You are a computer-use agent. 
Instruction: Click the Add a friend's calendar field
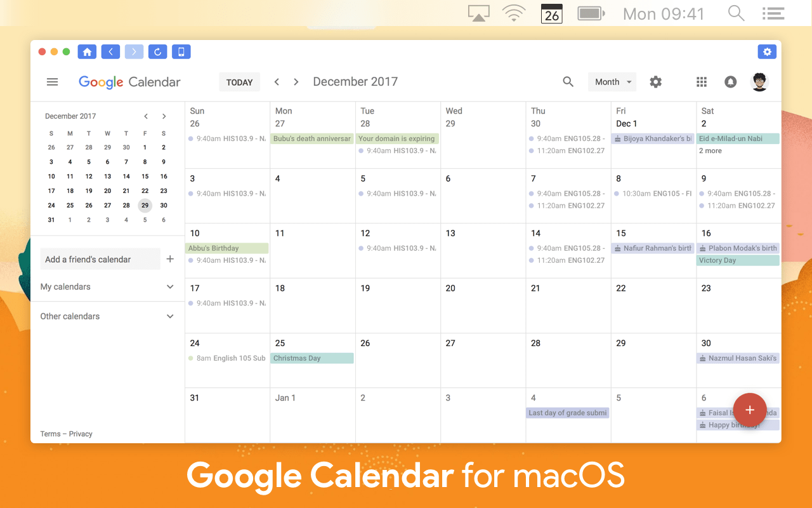pos(100,259)
